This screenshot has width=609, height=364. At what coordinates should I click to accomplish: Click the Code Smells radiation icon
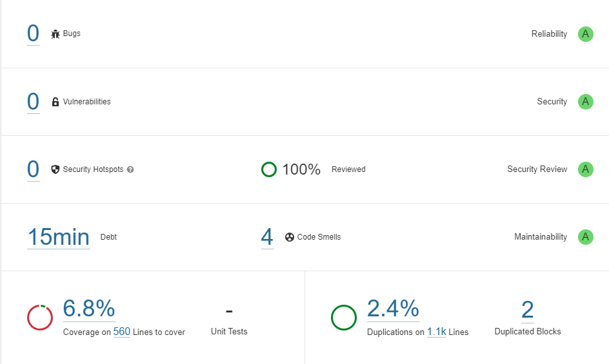point(290,237)
